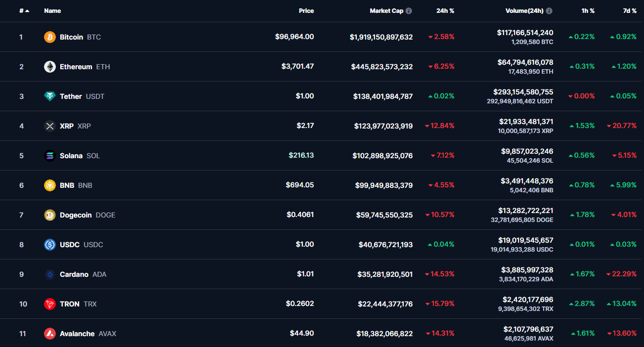Click the Dogecoin logo icon
The width and height of the screenshot is (644, 347).
(x=50, y=215)
